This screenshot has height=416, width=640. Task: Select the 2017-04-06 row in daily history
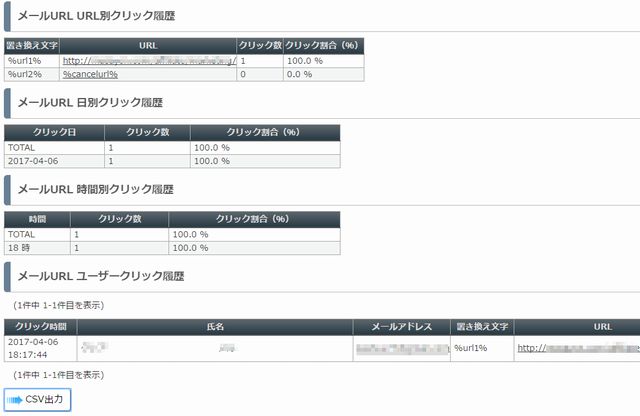tap(172, 161)
